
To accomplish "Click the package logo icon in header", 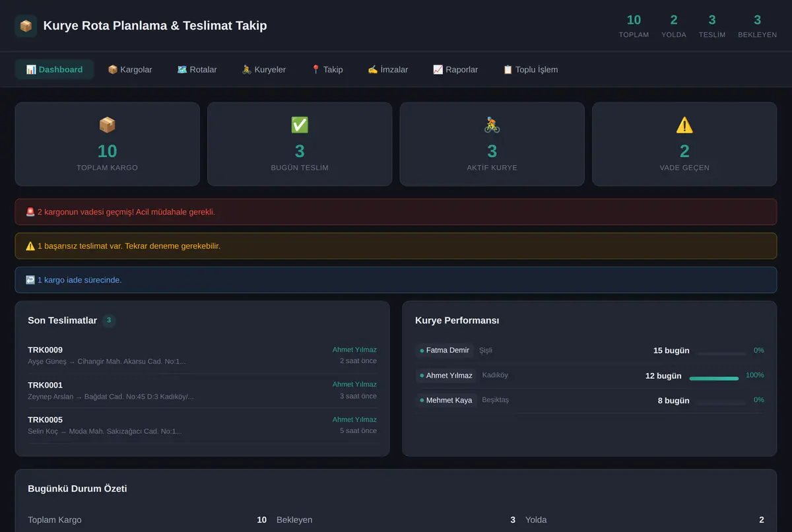I will click(26, 26).
